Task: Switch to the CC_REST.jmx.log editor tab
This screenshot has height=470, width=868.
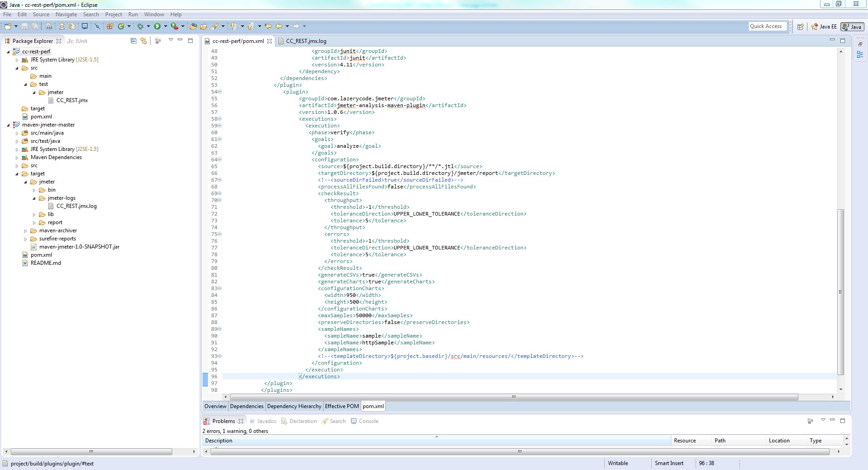Action: pos(302,41)
